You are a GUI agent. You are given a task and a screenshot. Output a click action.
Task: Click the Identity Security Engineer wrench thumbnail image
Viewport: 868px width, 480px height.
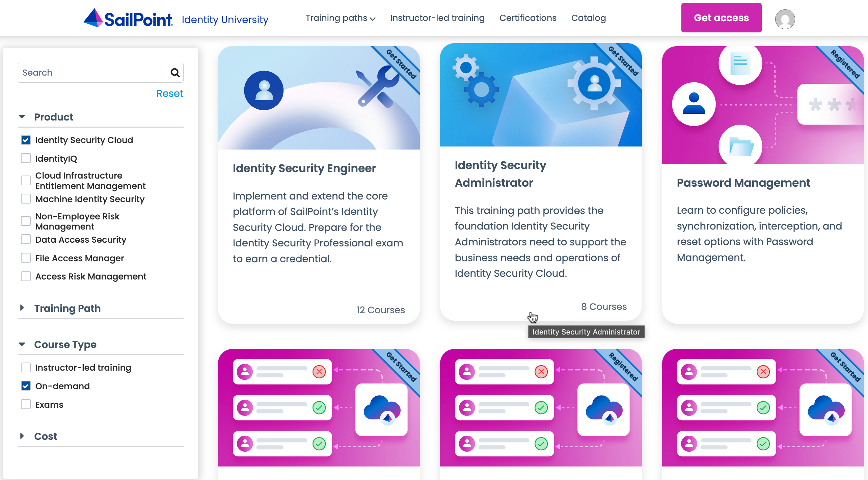point(319,97)
